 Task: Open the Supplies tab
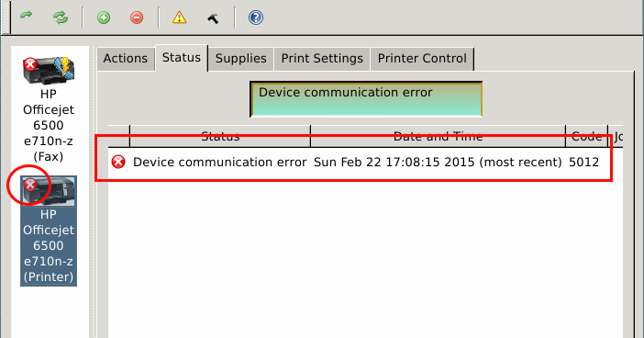point(241,59)
